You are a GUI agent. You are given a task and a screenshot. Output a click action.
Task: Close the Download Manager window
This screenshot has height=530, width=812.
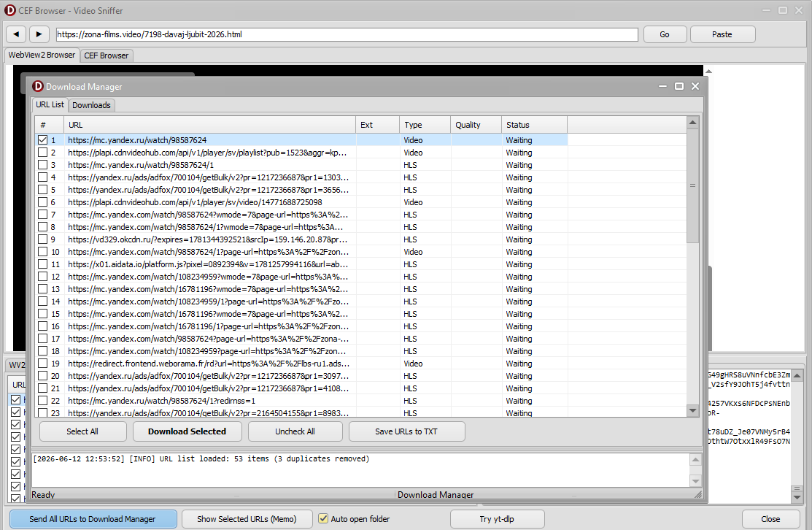pos(695,87)
